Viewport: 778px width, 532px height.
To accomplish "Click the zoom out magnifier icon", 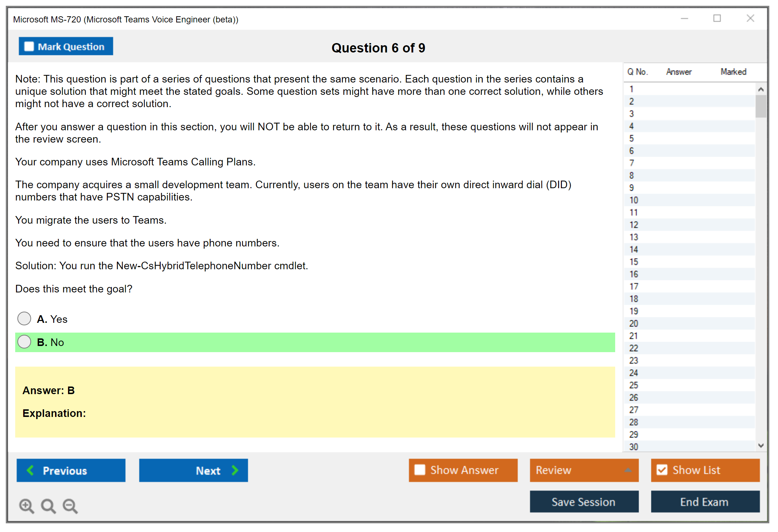I will click(x=70, y=506).
